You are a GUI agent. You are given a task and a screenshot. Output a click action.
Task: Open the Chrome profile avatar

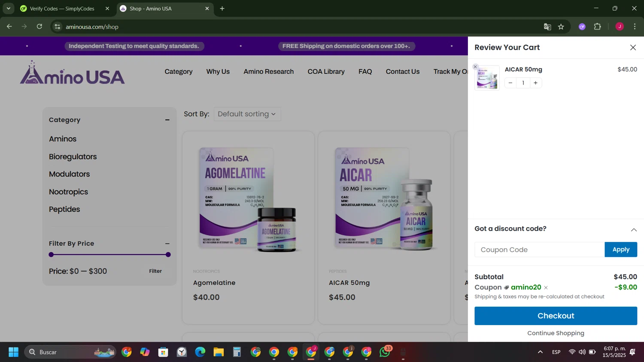coord(620,27)
